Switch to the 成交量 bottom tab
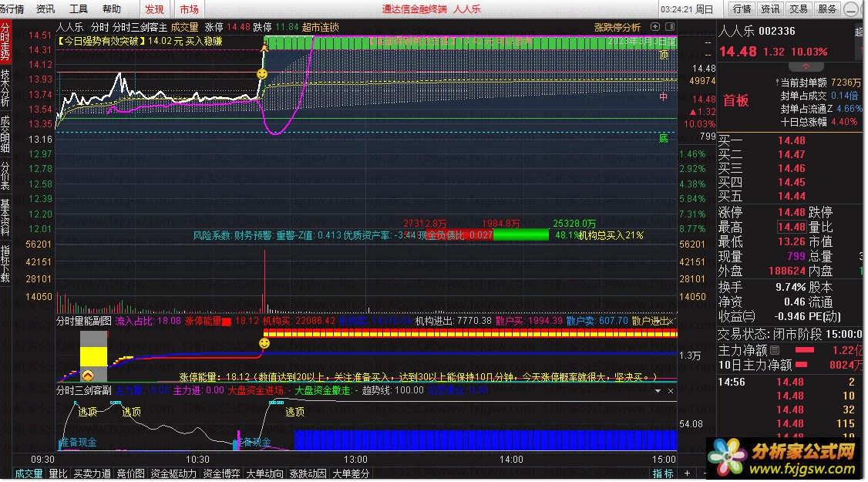This screenshot has height=482, width=868. pos(29,474)
